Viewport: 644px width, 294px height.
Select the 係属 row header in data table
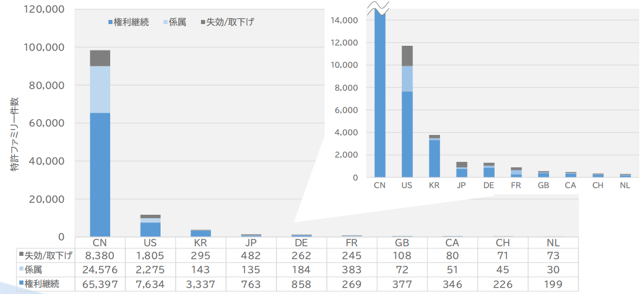34,270
